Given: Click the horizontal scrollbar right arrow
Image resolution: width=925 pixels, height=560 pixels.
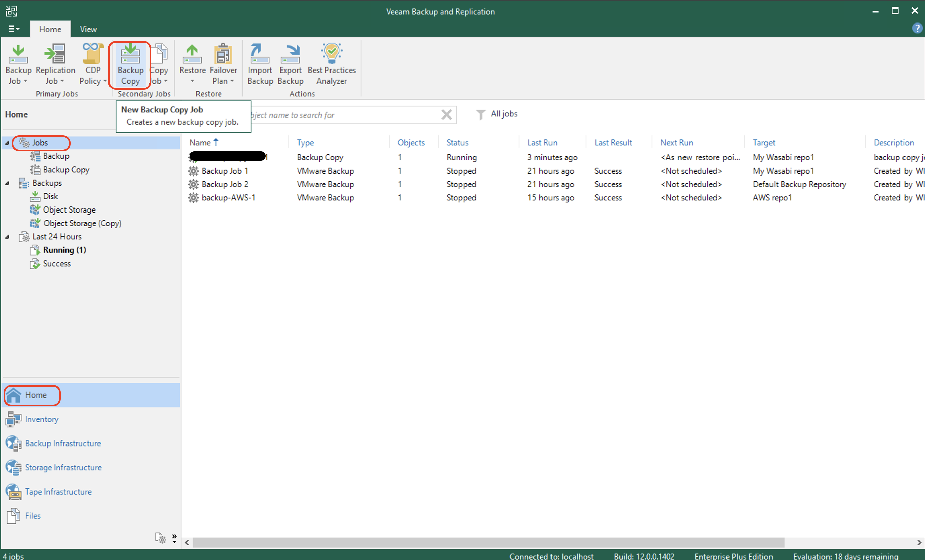Looking at the screenshot, I should tap(919, 542).
